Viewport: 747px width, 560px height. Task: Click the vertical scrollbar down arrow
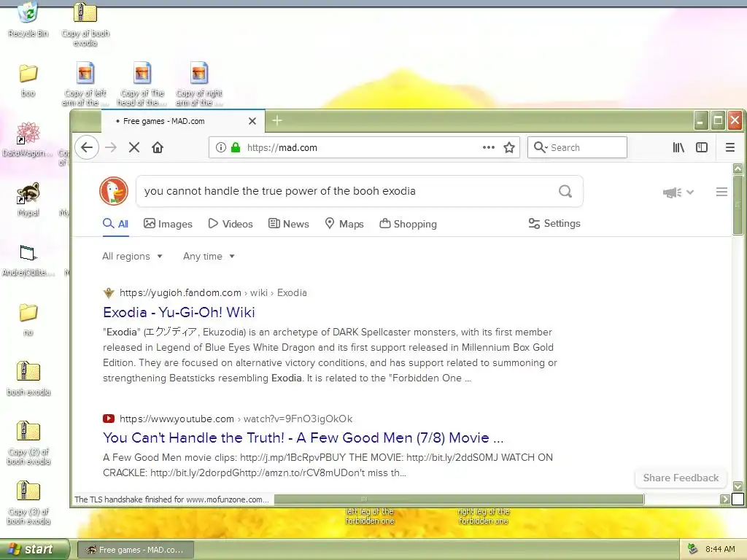[738, 486]
